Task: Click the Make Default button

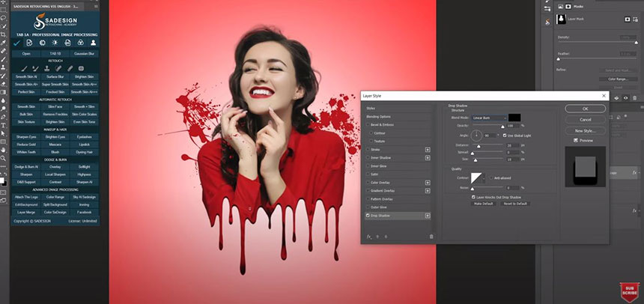Action: (x=484, y=204)
